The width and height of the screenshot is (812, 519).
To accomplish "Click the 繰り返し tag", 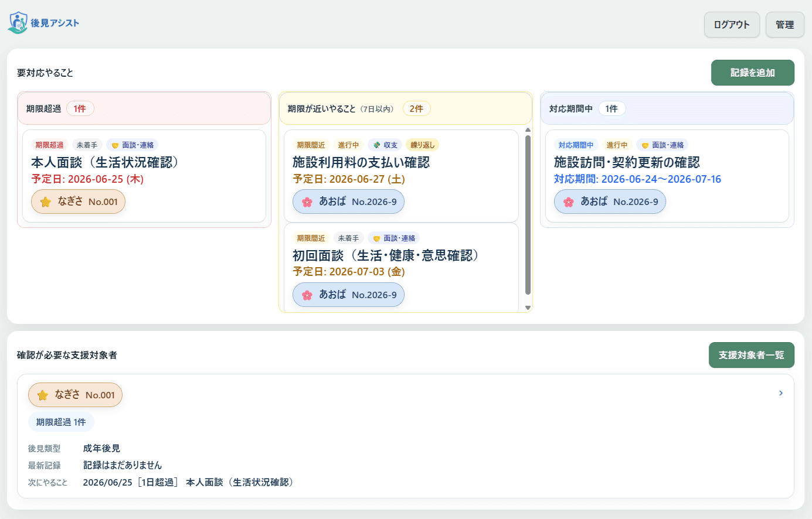I will 422,145.
